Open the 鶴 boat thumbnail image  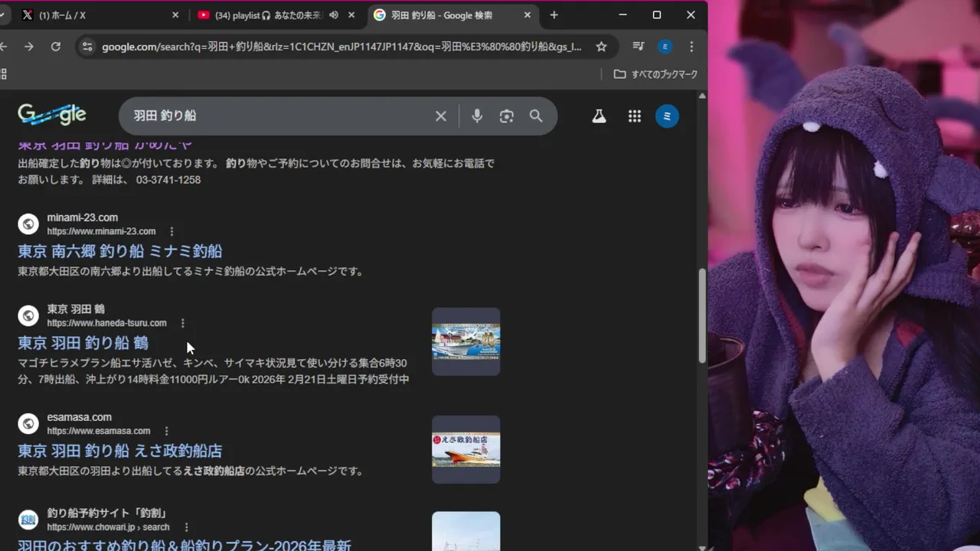tap(465, 341)
